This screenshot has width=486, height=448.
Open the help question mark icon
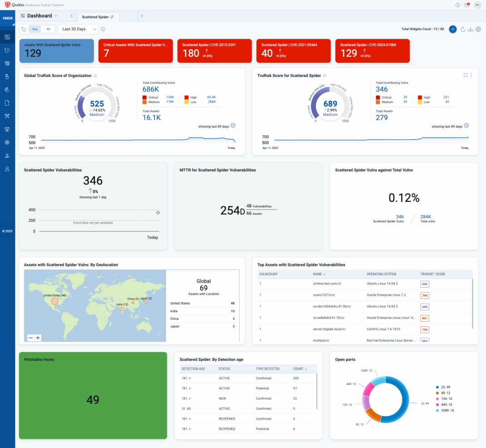click(x=457, y=5)
